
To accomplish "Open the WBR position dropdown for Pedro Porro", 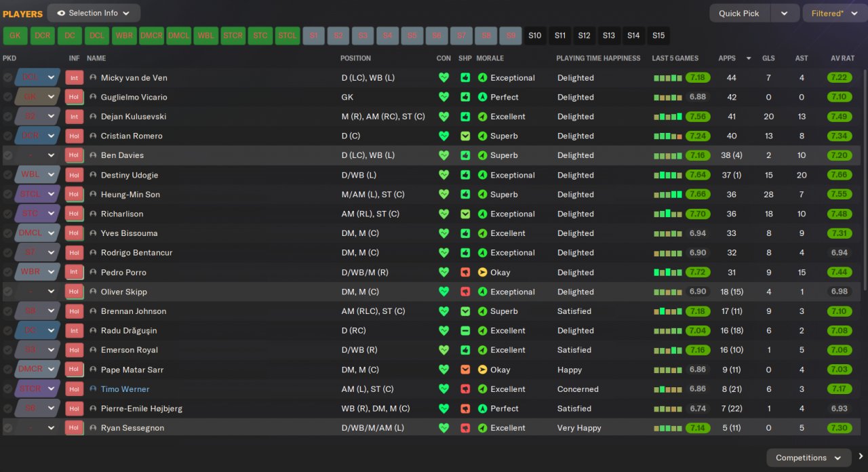I will click(37, 273).
